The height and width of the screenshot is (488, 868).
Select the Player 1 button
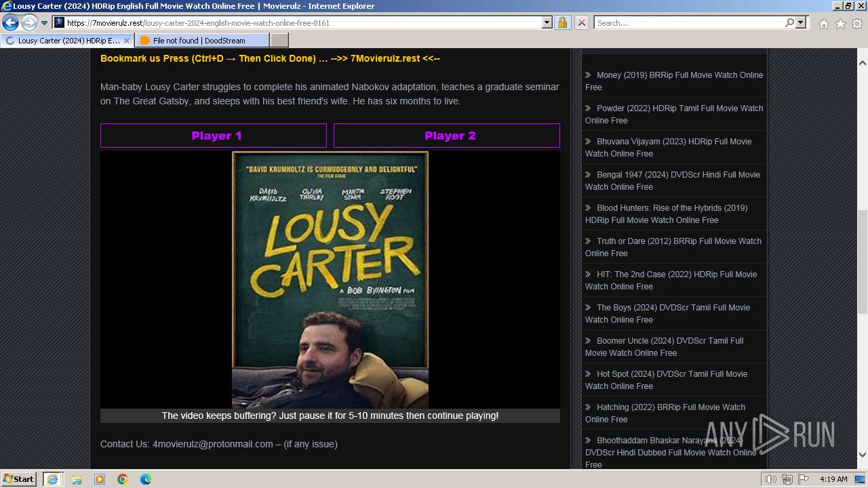click(x=214, y=136)
